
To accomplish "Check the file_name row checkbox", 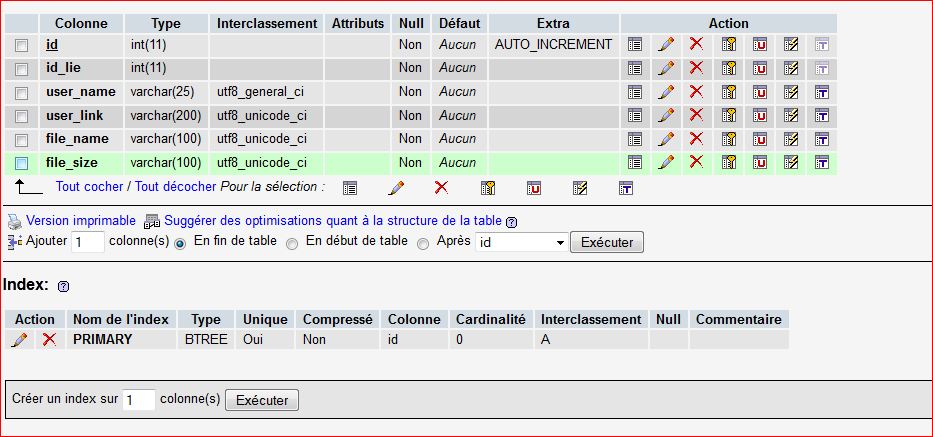I will (21, 140).
